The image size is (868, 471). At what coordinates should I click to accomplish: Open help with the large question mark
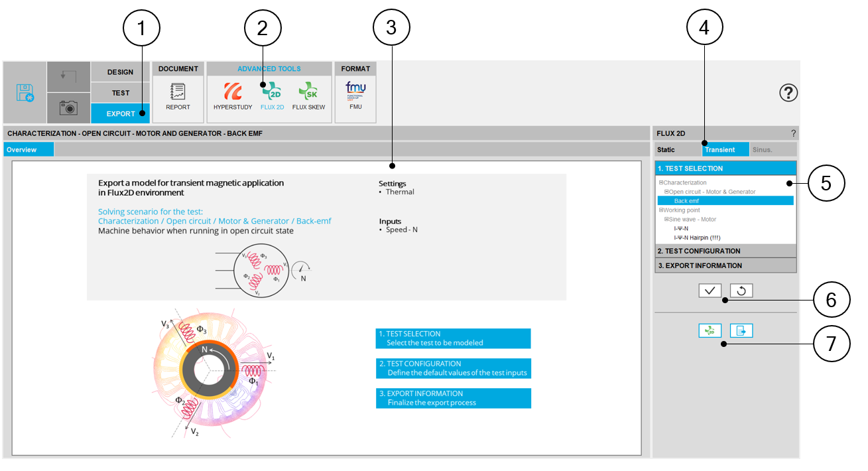point(787,94)
